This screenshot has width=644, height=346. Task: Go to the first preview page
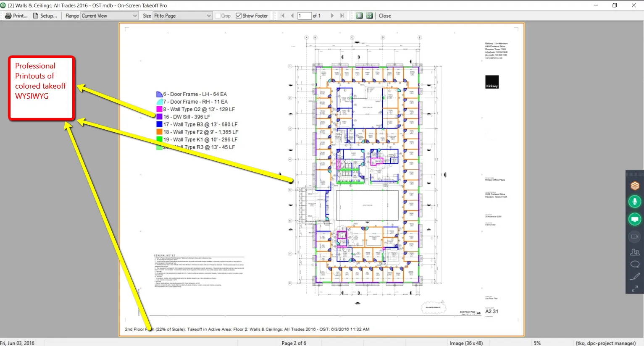(x=282, y=16)
